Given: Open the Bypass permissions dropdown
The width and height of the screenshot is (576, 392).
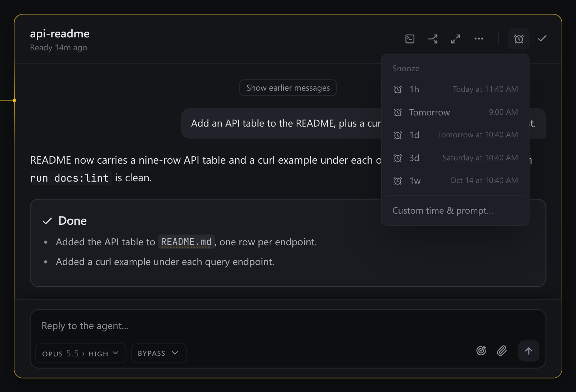Looking at the screenshot, I should tap(159, 353).
